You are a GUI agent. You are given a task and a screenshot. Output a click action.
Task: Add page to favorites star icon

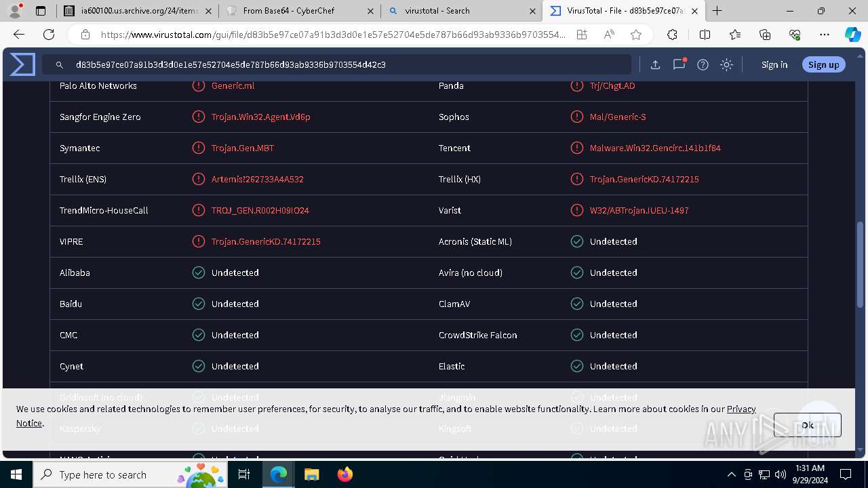(x=635, y=35)
